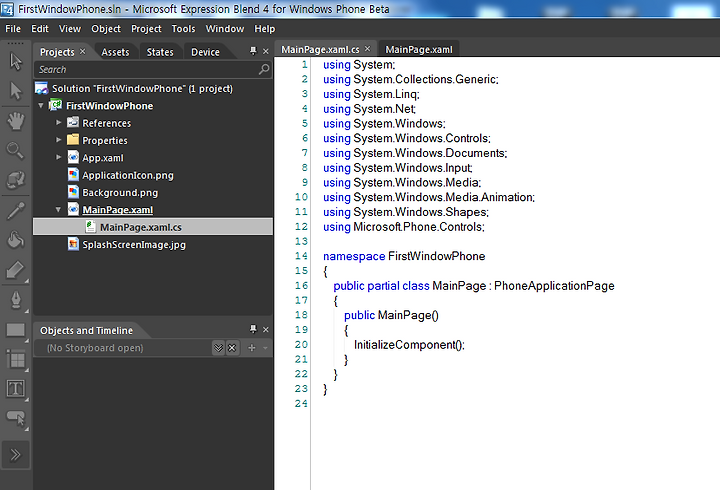Click the InitializeComponent() code line
720x490 pixels.
(x=409, y=345)
